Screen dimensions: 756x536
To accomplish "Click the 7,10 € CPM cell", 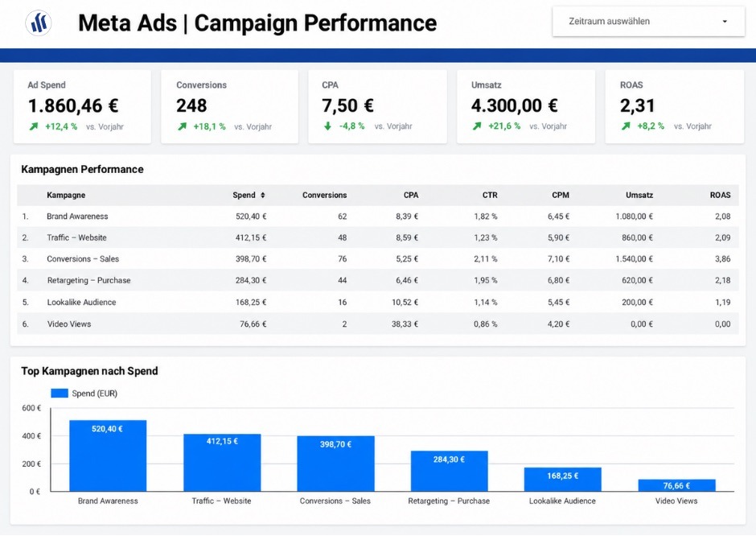I will (x=558, y=259).
